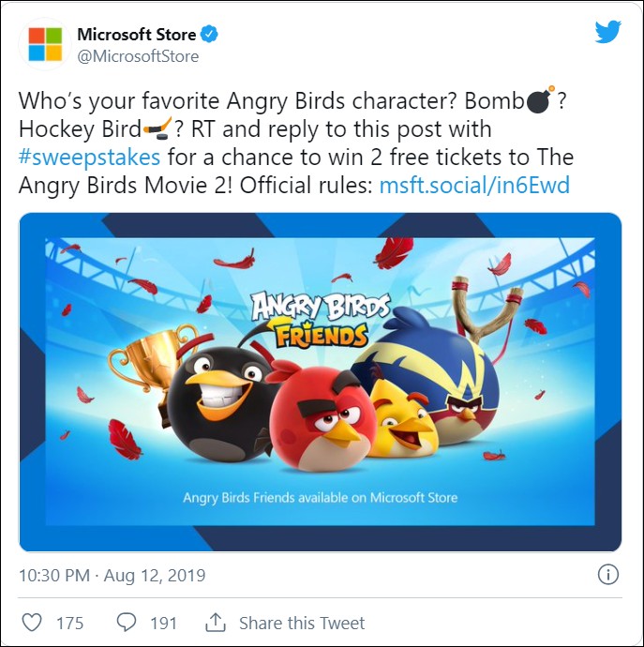Click the blue verified badge
Screen dimensions: 644x647
coord(211,35)
